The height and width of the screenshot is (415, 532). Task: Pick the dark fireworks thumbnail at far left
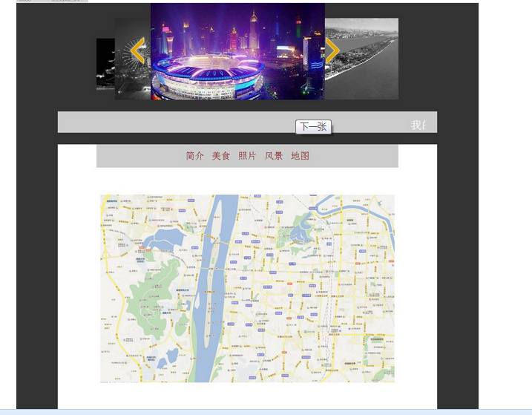105,64
